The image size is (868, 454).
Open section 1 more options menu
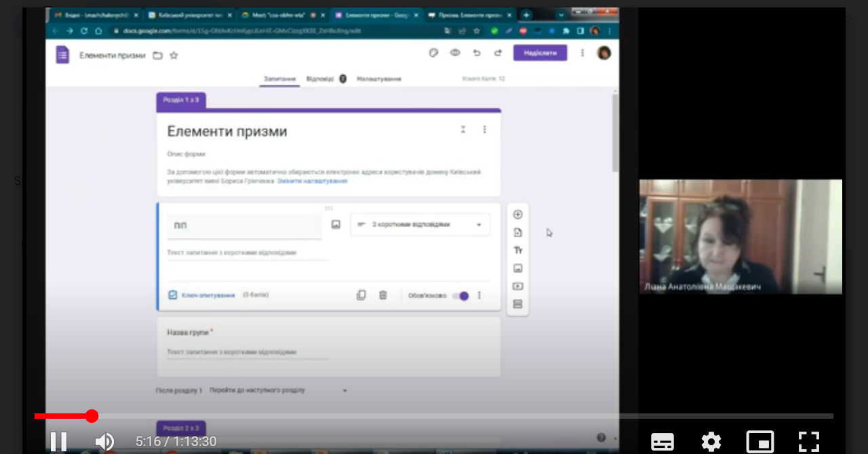[484, 129]
